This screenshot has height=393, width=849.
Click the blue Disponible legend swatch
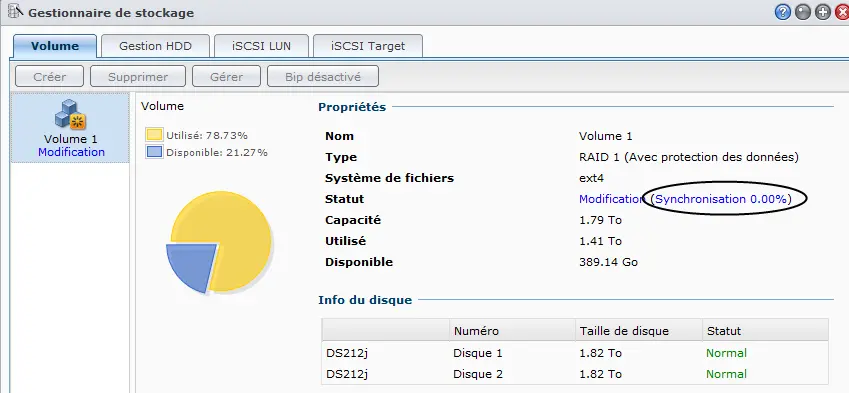154,152
